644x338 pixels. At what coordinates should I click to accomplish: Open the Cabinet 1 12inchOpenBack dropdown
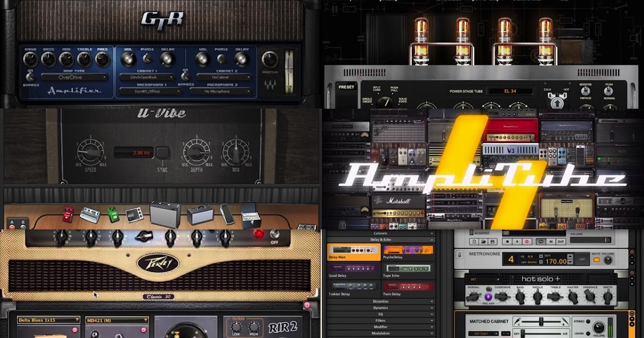(x=148, y=77)
